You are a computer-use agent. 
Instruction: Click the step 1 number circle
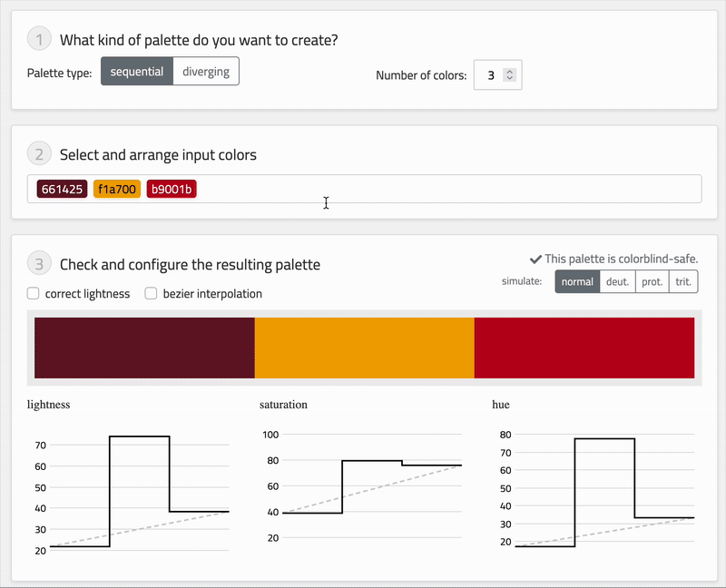click(x=39, y=40)
